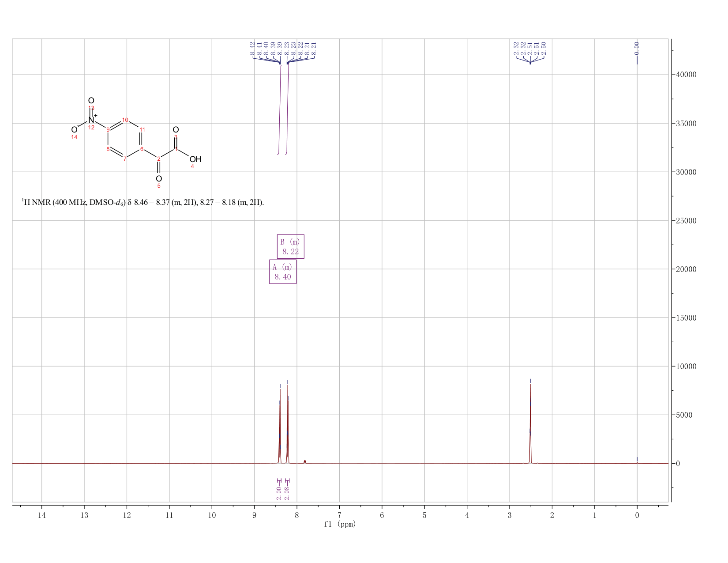Click red atom number 14 in structure
Viewport: 728px width, 563px height.
click(74, 137)
